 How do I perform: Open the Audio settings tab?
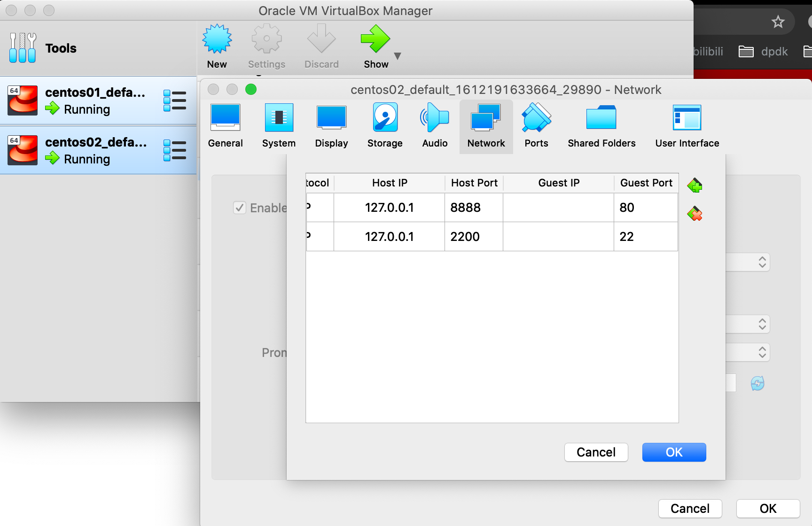point(435,126)
